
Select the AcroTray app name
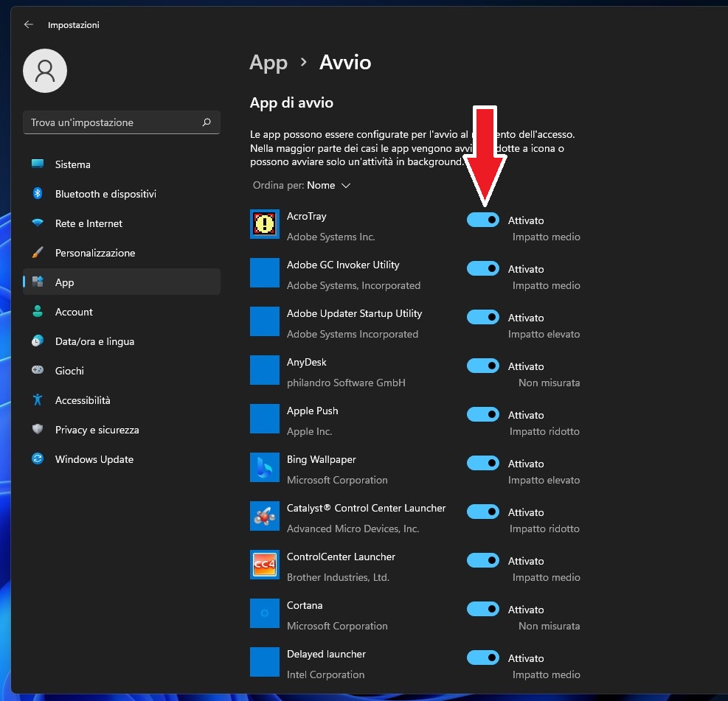point(306,216)
